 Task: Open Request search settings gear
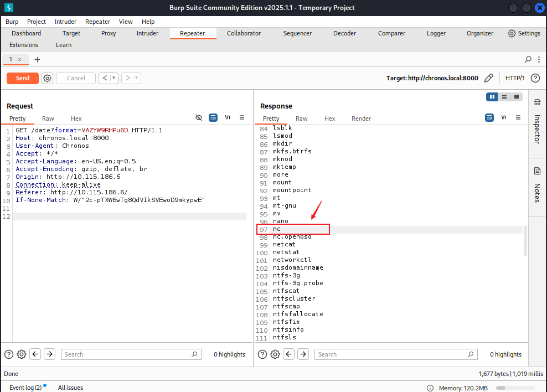[x=22, y=354]
